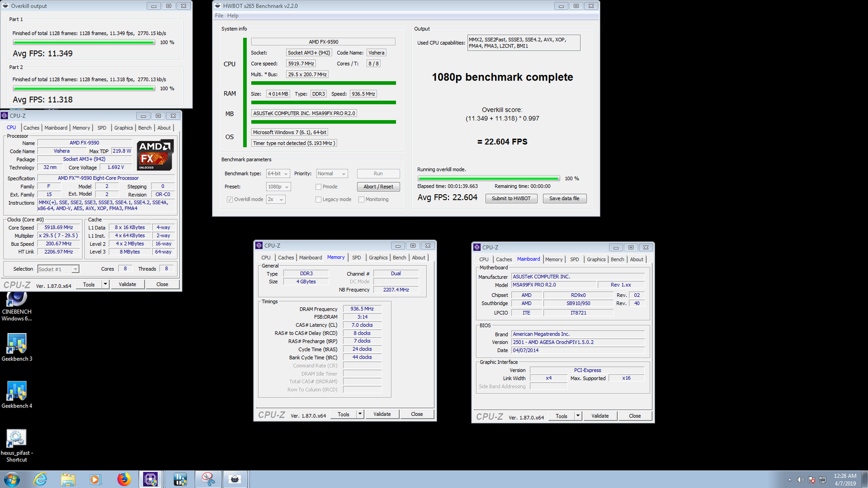Switch to SPD tab in CPU-Z Memory window

click(357, 258)
